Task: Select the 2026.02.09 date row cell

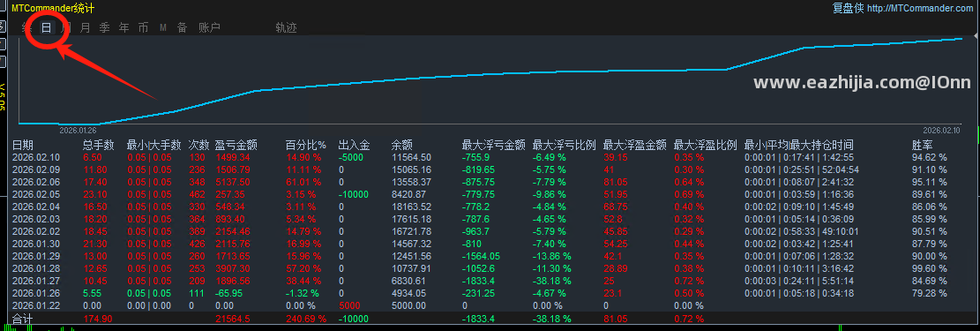Action: (x=36, y=169)
